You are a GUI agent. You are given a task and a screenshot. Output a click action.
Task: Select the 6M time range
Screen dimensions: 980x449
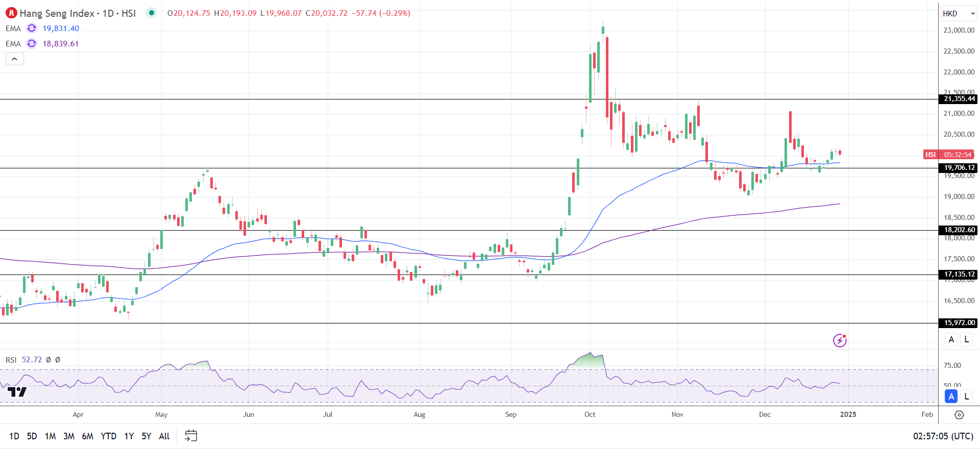coord(88,436)
